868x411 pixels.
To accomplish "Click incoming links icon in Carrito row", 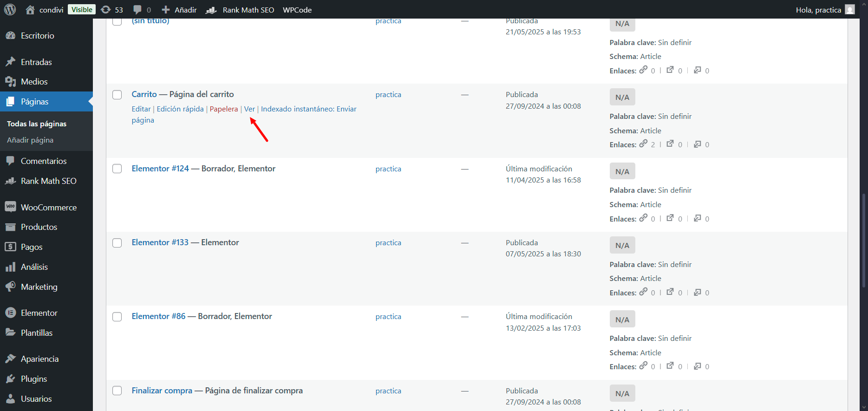I will pyautogui.click(x=698, y=144).
